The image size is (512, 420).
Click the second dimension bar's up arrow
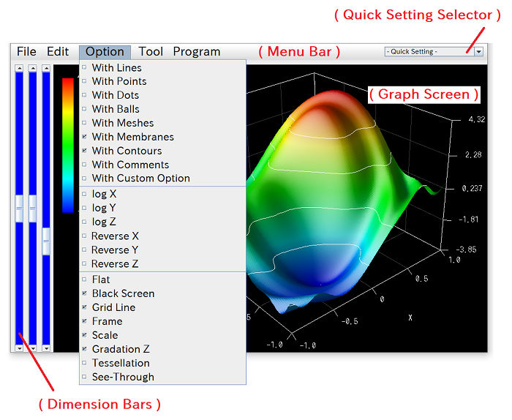(x=33, y=68)
